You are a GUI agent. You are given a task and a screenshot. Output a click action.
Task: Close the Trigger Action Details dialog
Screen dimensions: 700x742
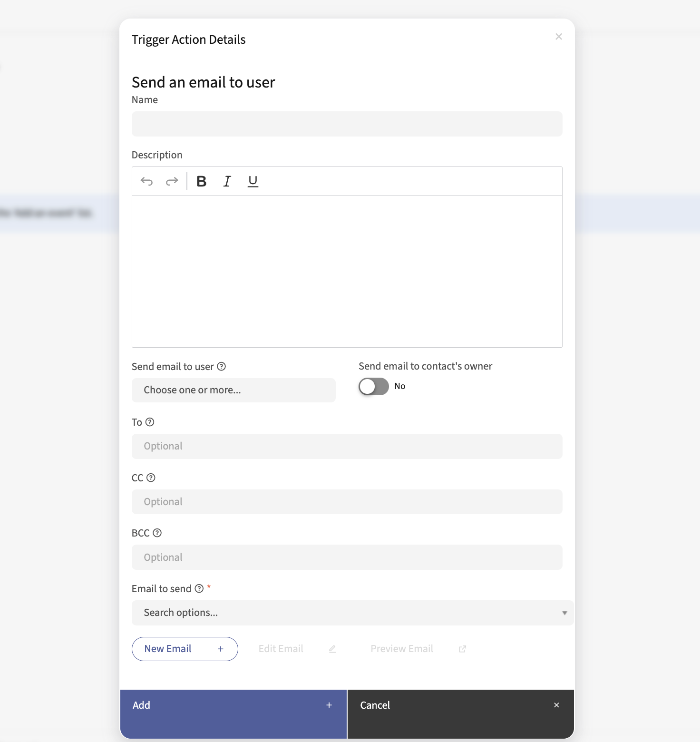coord(558,36)
